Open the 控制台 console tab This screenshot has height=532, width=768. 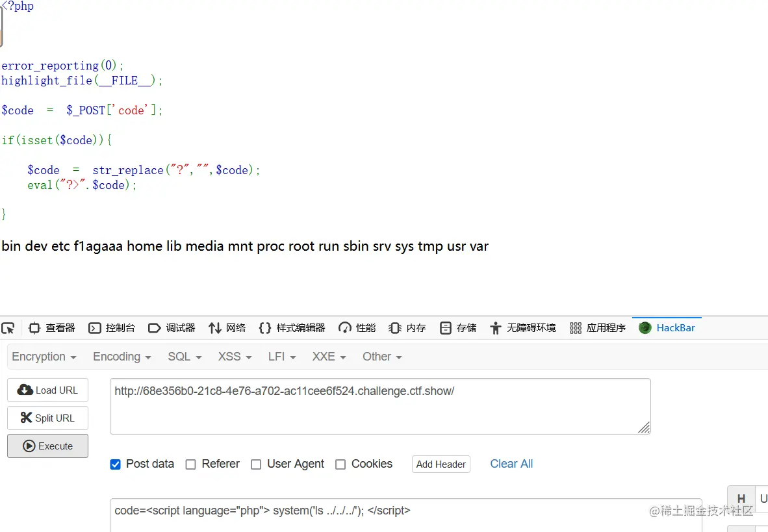pos(112,328)
